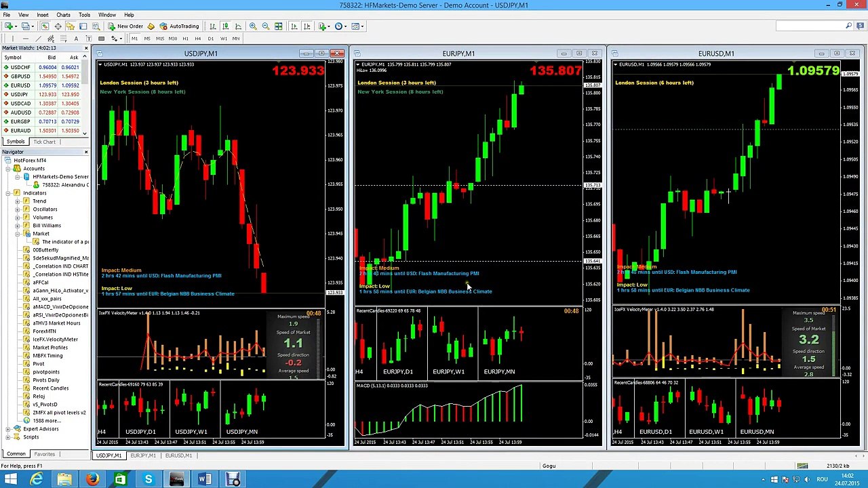Image resolution: width=868 pixels, height=488 pixels.
Task: Select the vertical line drawing tool
Action: [x=13, y=38]
